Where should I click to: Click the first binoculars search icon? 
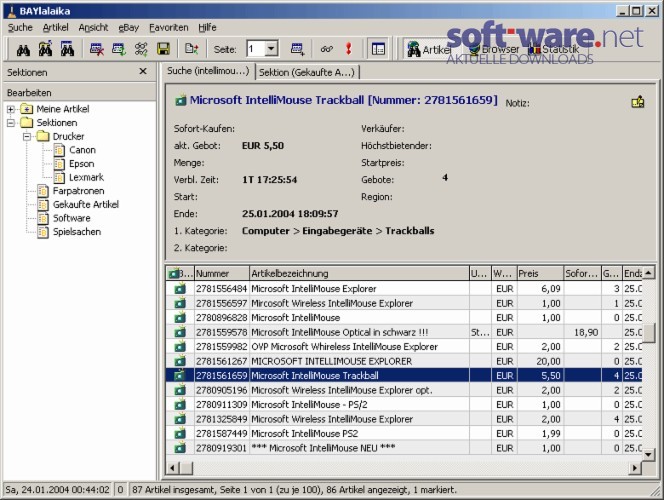click(x=23, y=50)
